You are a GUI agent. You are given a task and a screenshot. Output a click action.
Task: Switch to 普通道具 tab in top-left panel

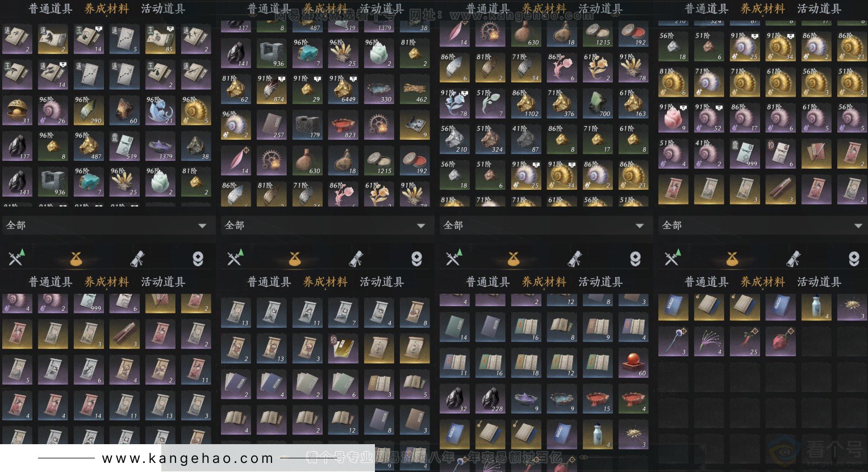(x=51, y=9)
